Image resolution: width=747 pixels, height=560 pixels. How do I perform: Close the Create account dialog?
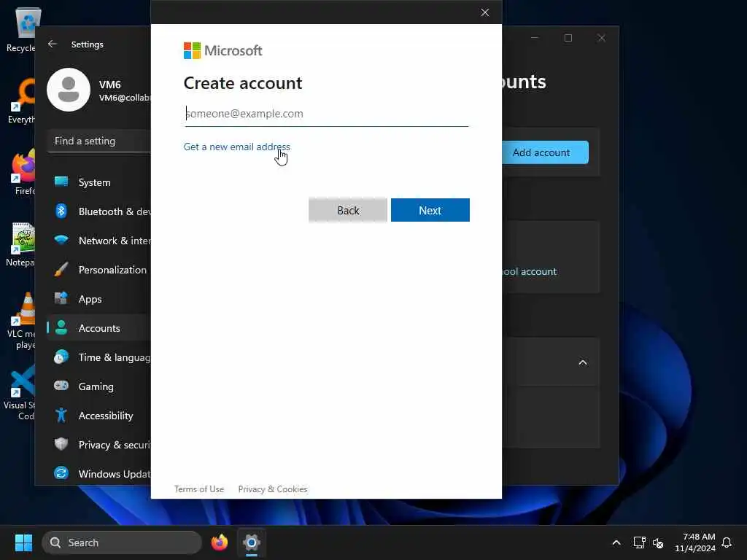pos(485,12)
